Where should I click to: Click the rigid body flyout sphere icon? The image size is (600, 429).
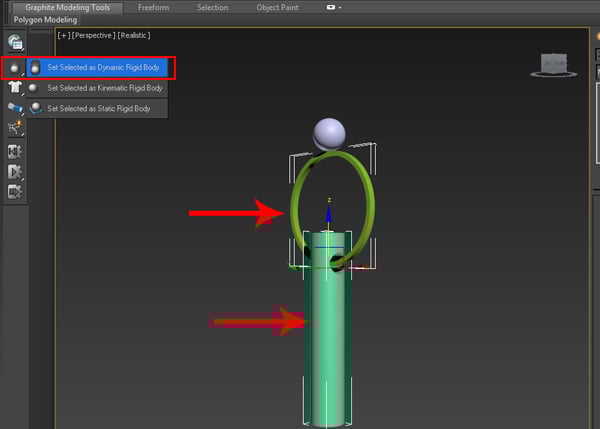tap(15, 68)
